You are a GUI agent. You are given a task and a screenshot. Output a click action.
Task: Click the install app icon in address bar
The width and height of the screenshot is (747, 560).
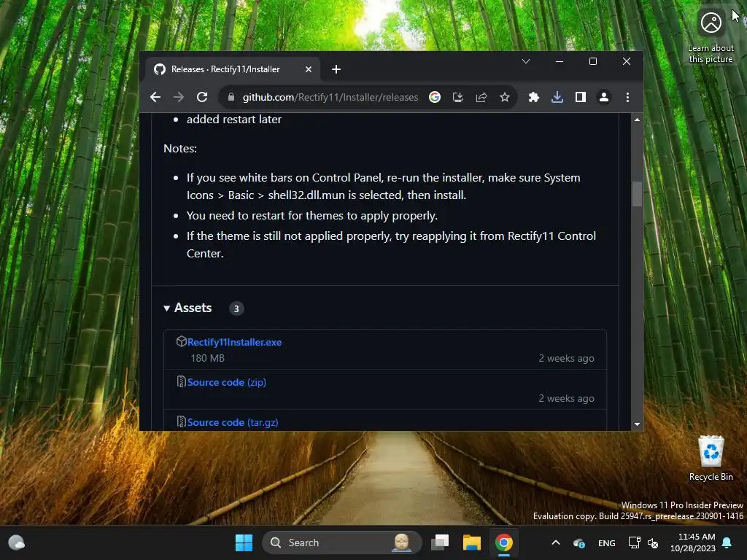coord(458,97)
